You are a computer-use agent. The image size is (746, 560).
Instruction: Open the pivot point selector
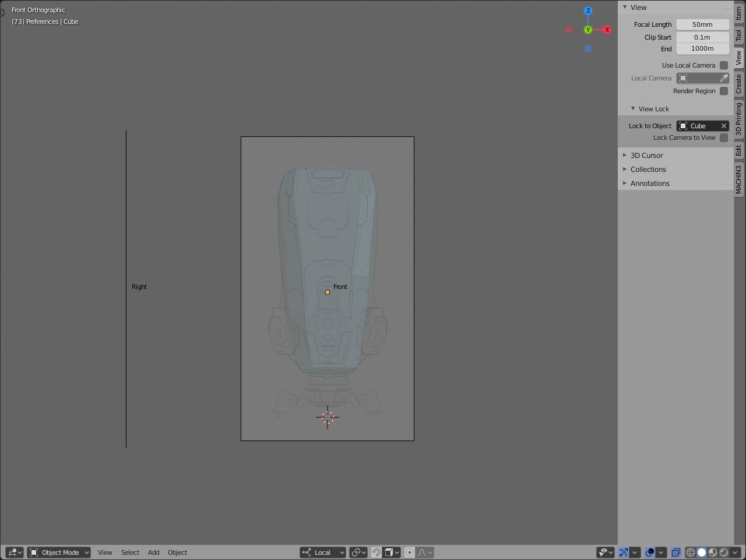pyautogui.click(x=358, y=552)
